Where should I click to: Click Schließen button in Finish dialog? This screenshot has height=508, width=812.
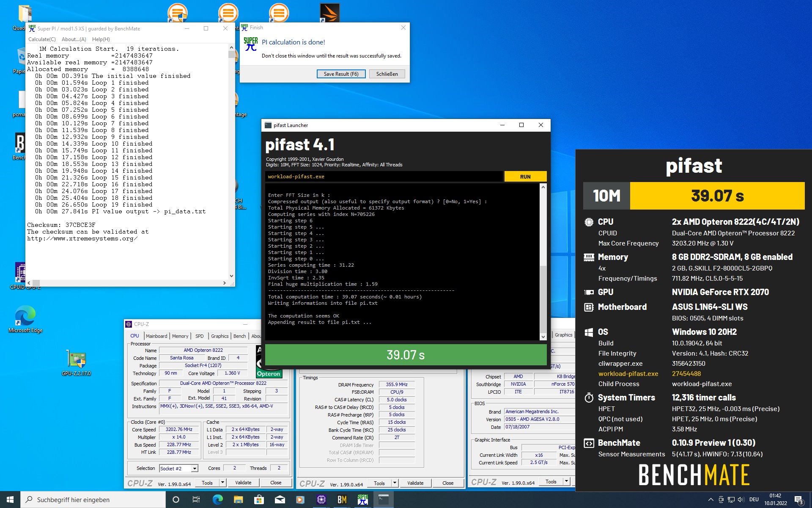387,74
